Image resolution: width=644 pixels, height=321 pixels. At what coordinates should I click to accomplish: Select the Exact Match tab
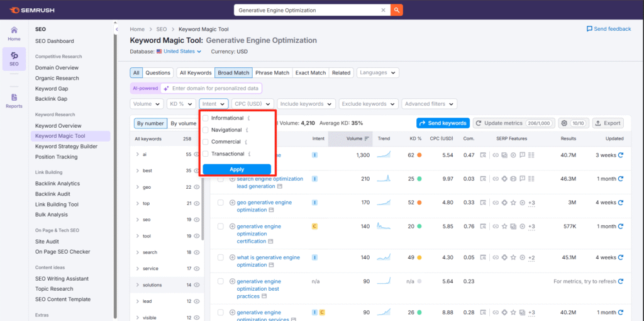pyautogui.click(x=311, y=73)
